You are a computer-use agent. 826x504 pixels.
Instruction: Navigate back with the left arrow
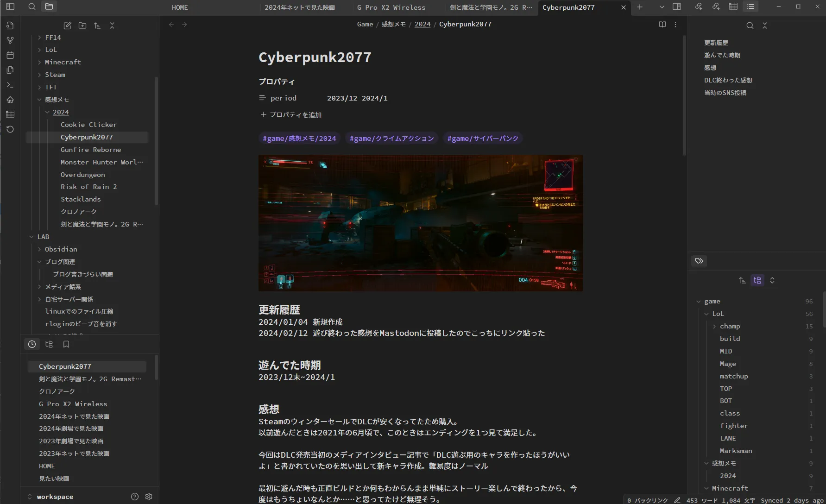(x=171, y=25)
